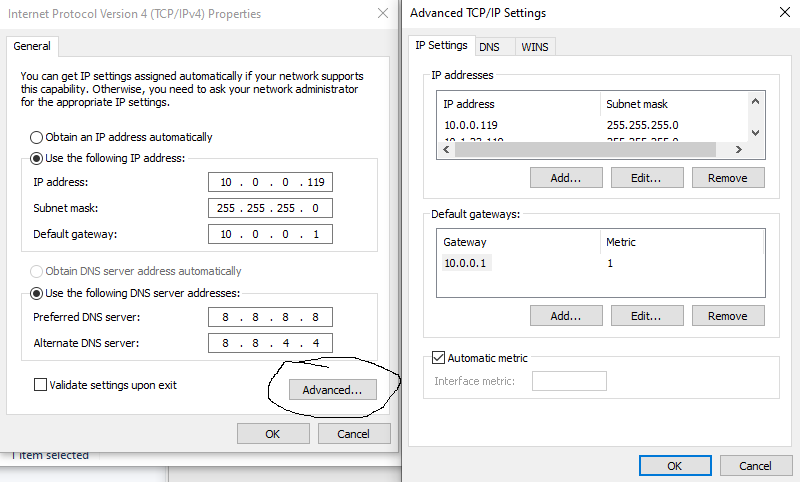Click the Subnet mask column header
Viewport: 800px width, 482px height.
(x=673, y=104)
